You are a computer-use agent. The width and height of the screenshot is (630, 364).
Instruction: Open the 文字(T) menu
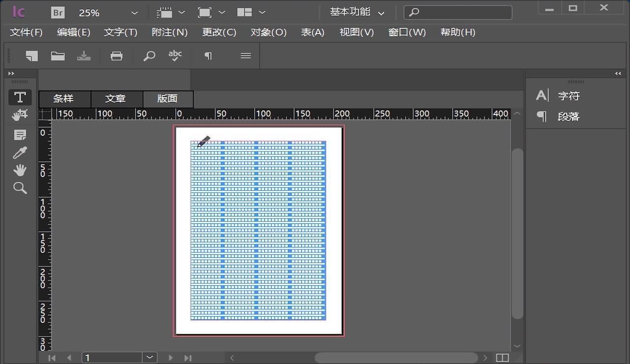point(120,32)
